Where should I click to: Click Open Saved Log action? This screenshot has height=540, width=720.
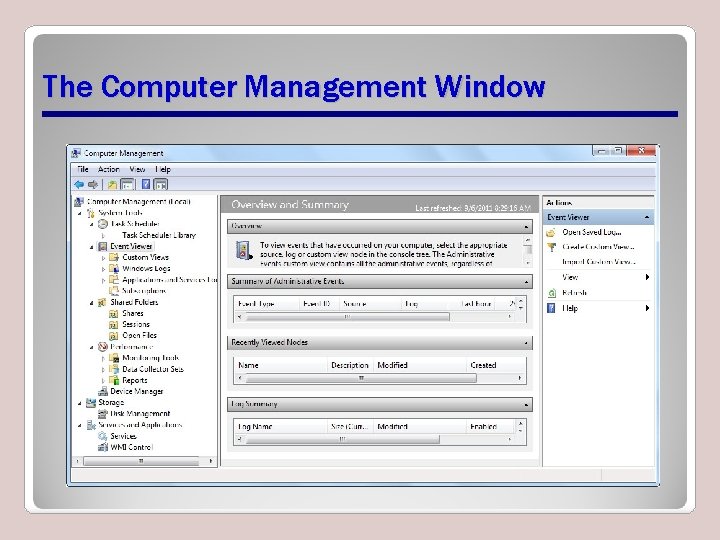coord(591,232)
